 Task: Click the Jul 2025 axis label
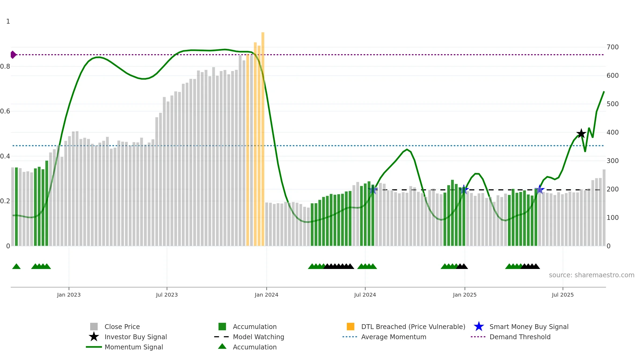(x=563, y=295)
